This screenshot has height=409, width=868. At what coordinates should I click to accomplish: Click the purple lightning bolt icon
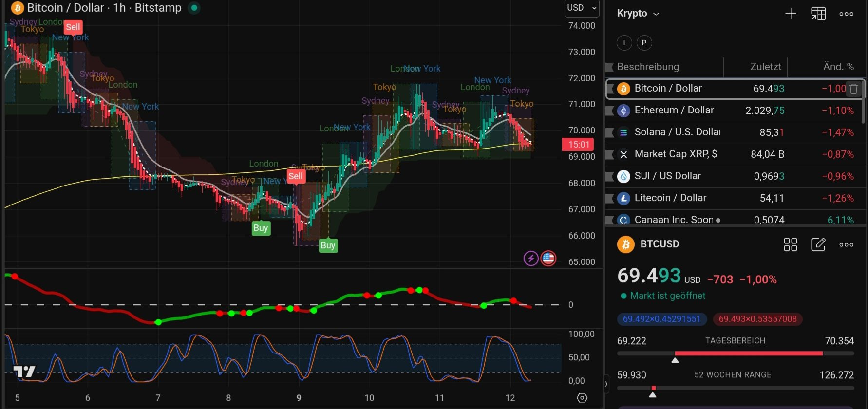tap(530, 258)
